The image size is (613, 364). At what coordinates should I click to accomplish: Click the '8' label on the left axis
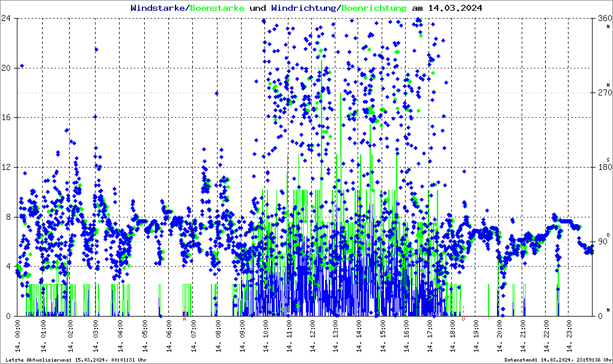click(x=8, y=217)
